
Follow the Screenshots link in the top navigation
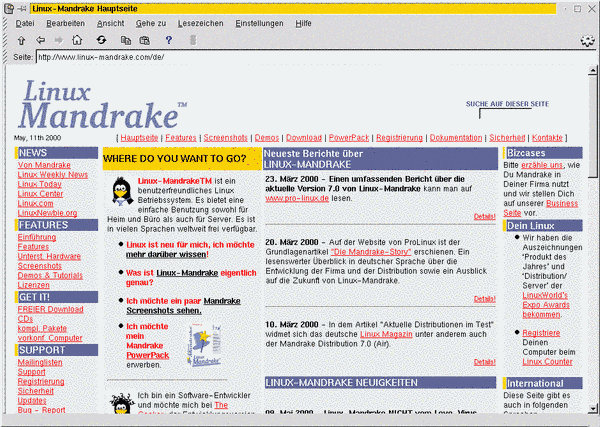[x=225, y=137]
